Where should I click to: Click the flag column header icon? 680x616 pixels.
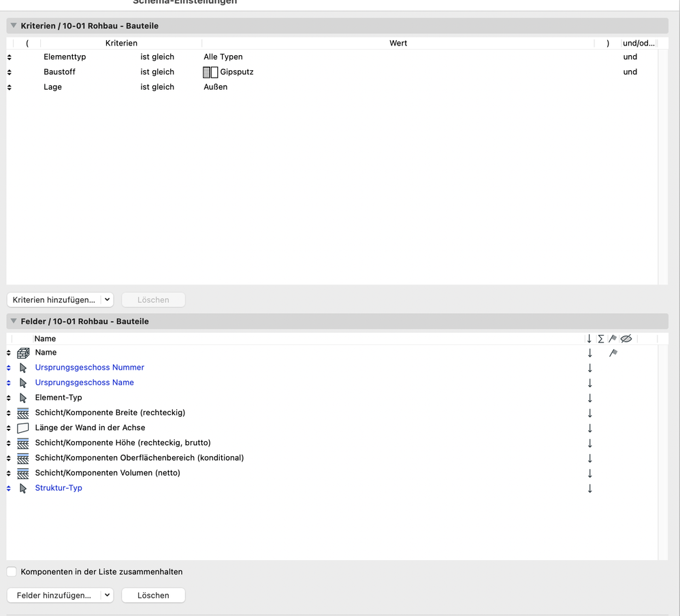point(613,338)
